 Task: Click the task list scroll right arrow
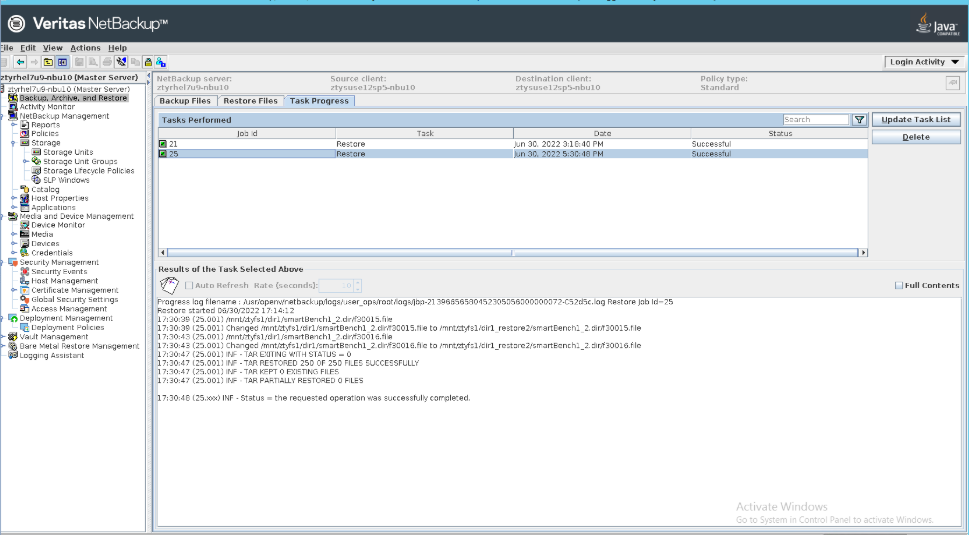(x=863, y=252)
